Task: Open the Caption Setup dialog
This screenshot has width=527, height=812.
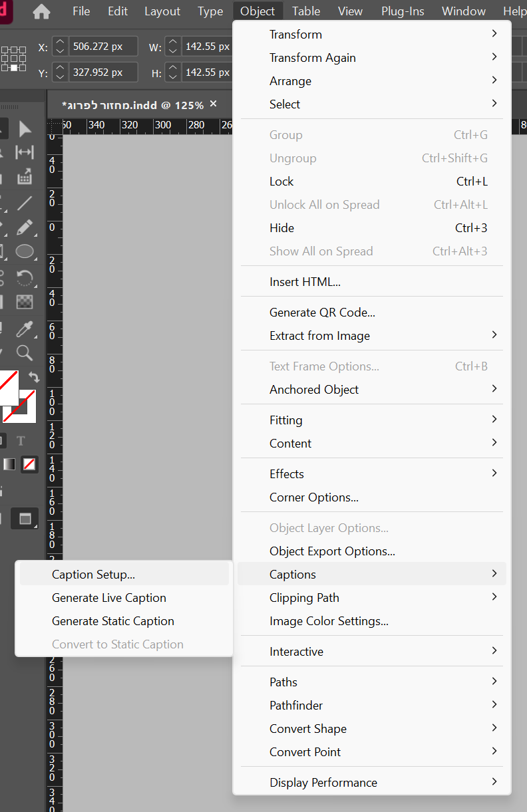Action: point(93,575)
